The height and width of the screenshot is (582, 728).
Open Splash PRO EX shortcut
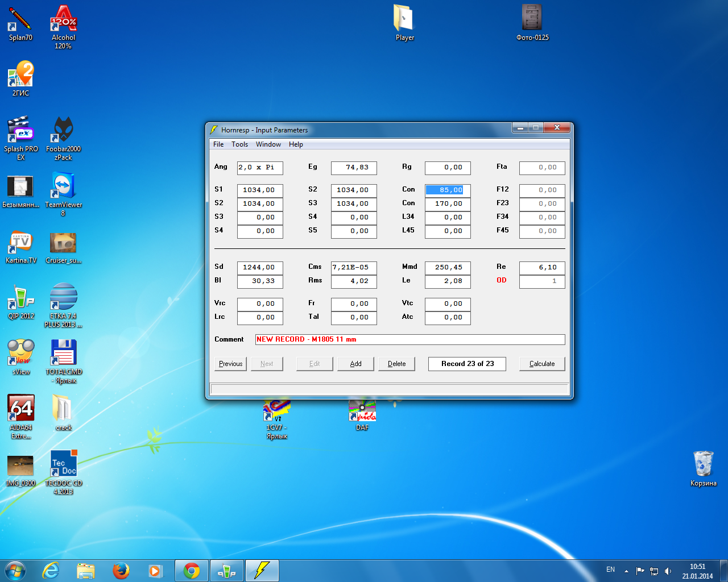[x=20, y=139]
